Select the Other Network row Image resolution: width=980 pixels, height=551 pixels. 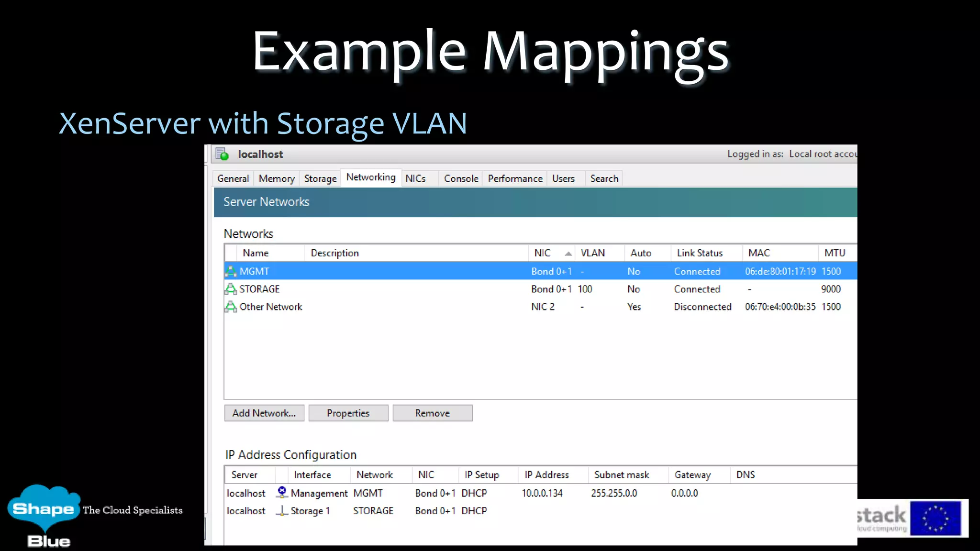click(540, 307)
